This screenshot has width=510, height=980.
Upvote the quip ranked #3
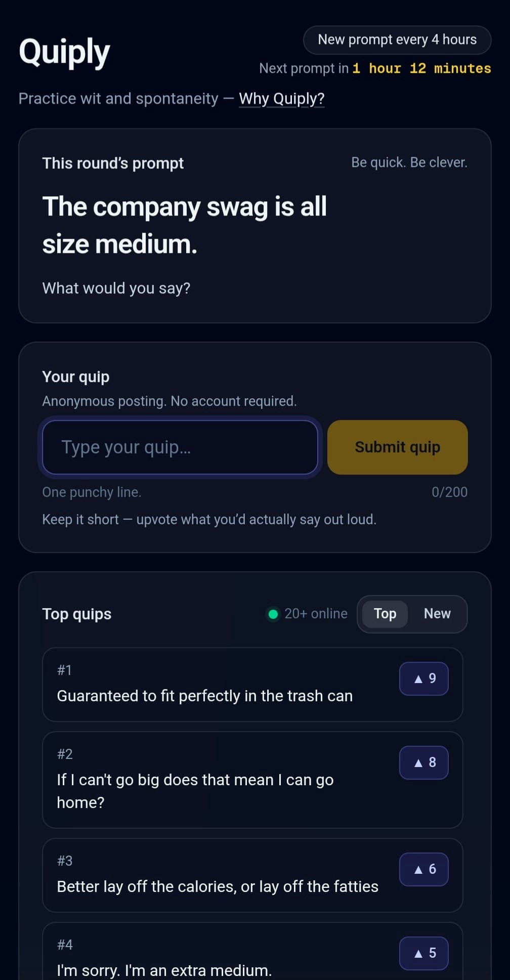423,869
